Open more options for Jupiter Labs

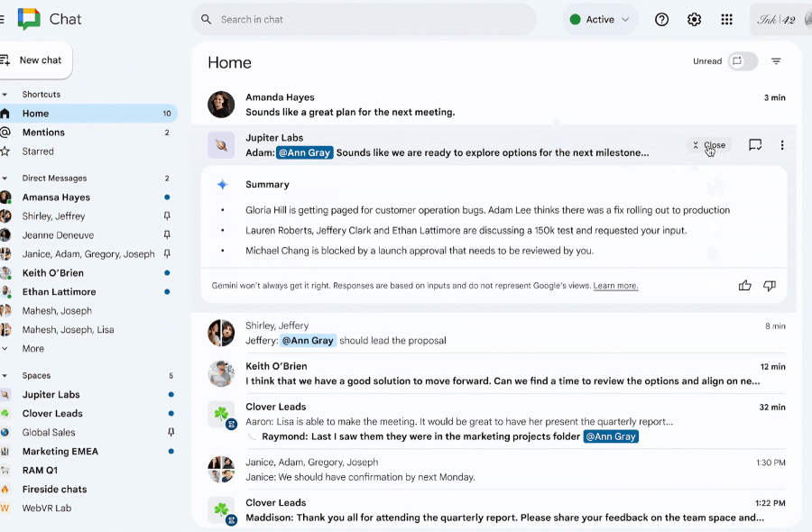(x=781, y=144)
